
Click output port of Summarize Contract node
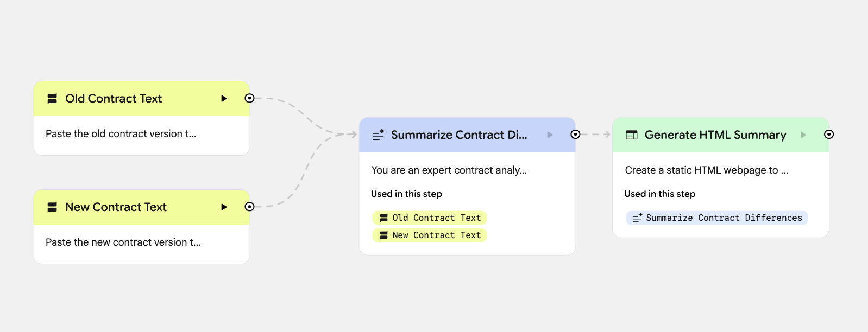575,135
